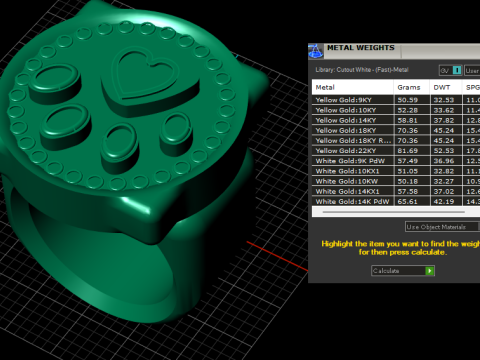This screenshot has width=480, height=360.
Task: Toggle the GV library switch
Action: (x=450, y=70)
